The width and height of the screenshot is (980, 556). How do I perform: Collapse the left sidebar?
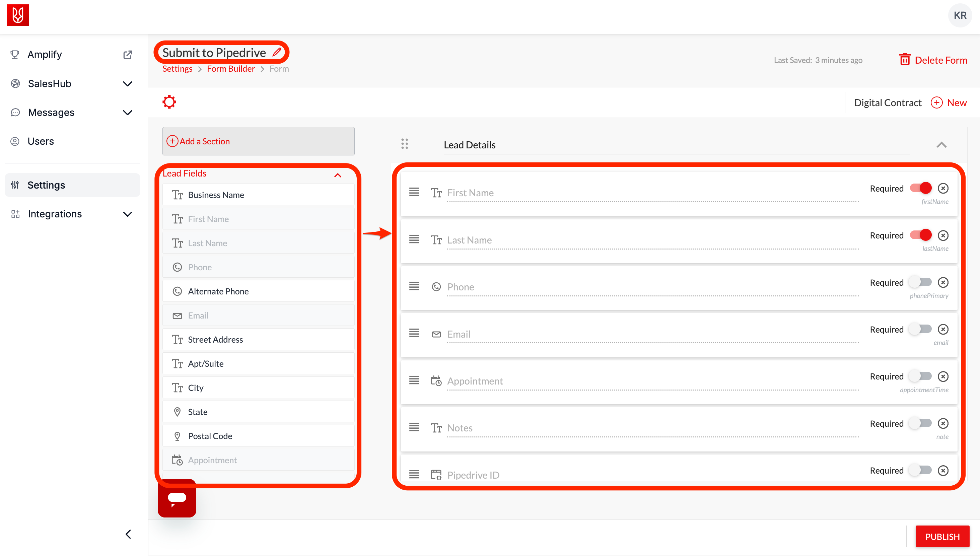128,534
